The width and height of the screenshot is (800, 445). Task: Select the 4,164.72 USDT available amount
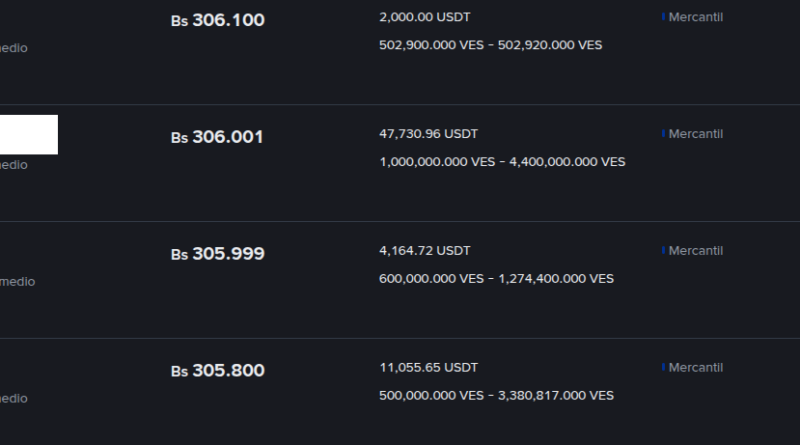click(x=425, y=251)
